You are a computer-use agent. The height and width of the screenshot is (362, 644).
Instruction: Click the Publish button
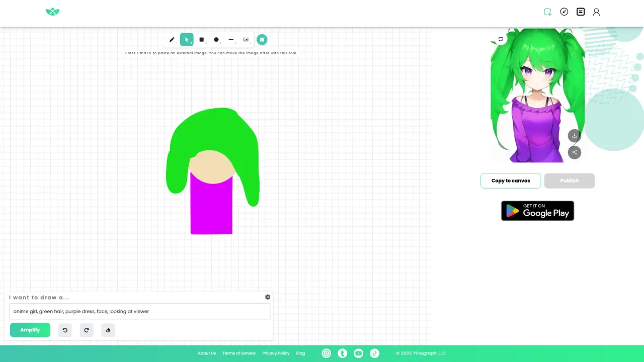click(570, 181)
